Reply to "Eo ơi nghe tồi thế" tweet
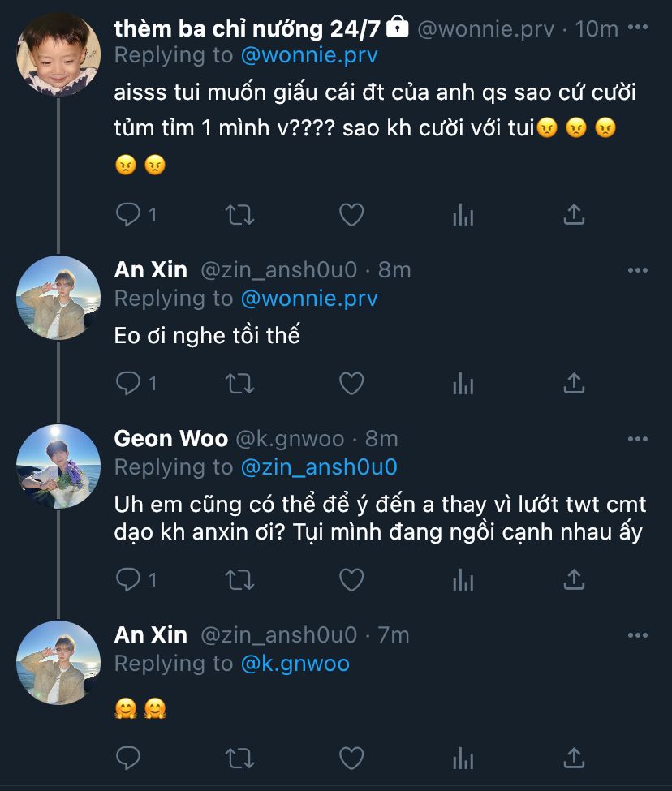This screenshot has height=791, width=672. [129, 382]
